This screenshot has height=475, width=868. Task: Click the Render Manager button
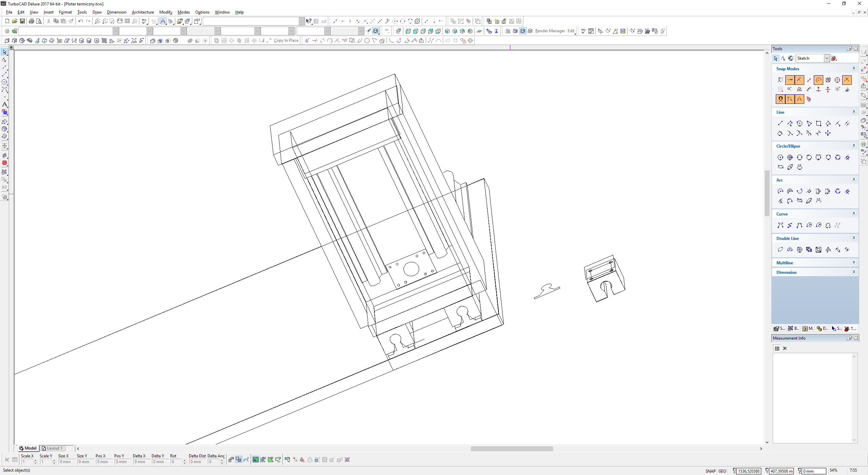(550, 31)
